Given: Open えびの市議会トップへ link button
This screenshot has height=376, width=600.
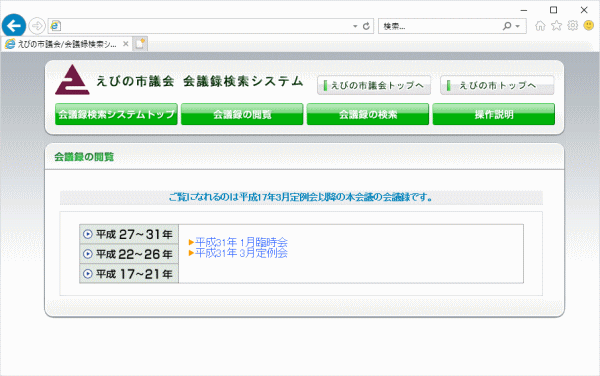Looking at the screenshot, I should [x=374, y=85].
